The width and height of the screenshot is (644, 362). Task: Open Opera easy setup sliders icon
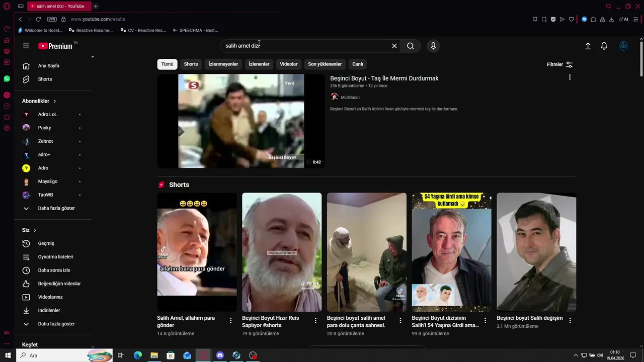coord(636,19)
